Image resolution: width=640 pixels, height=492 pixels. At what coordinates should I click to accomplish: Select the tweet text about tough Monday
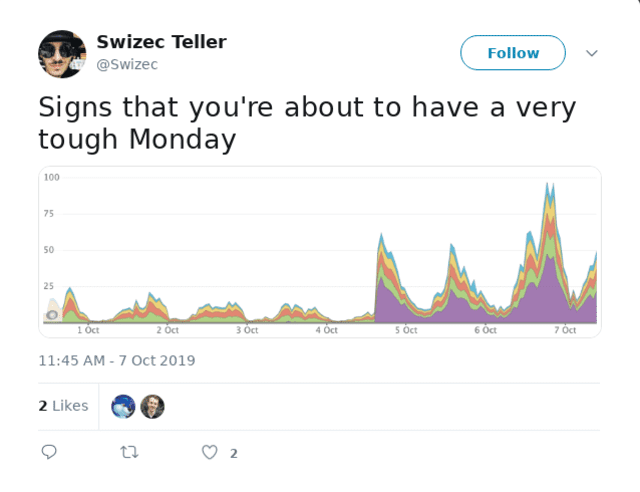(307, 123)
